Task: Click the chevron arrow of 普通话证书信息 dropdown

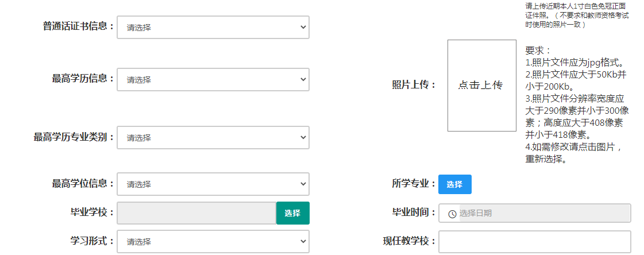Action: 303,27
